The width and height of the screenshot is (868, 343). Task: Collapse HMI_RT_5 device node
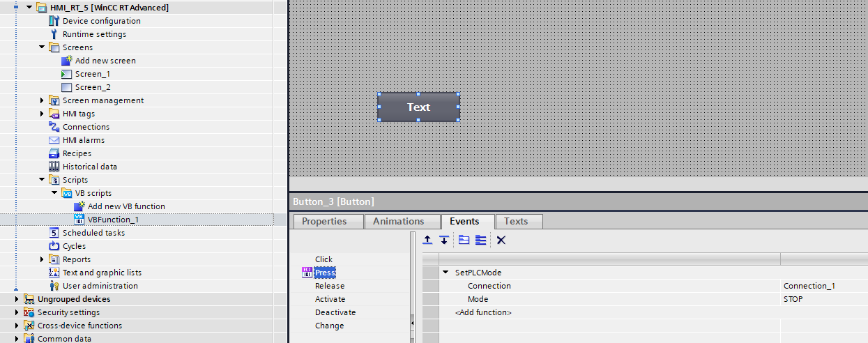click(29, 8)
